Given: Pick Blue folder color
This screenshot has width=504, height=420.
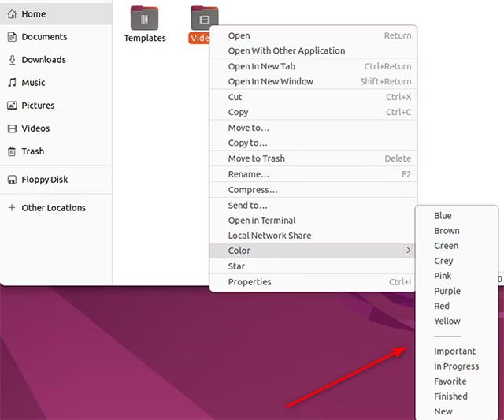Looking at the screenshot, I should click(457, 215).
